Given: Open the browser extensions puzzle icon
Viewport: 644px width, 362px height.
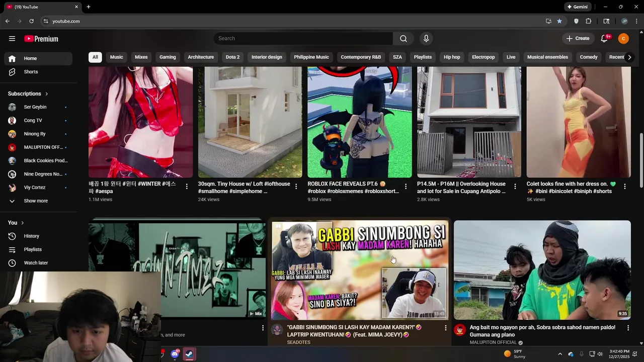Looking at the screenshot, I should [589, 21].
